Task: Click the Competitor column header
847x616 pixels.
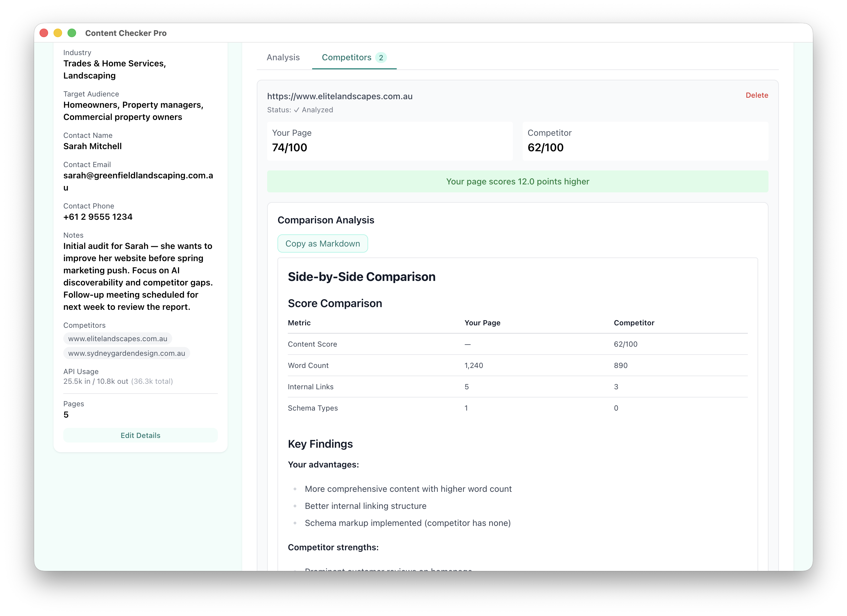Action: point(634,323)
